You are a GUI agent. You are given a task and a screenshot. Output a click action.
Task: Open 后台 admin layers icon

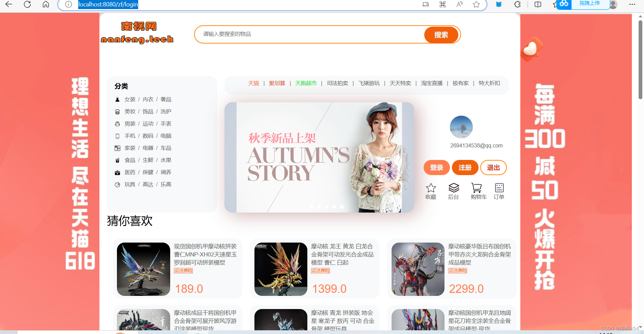tap(454, 188)
